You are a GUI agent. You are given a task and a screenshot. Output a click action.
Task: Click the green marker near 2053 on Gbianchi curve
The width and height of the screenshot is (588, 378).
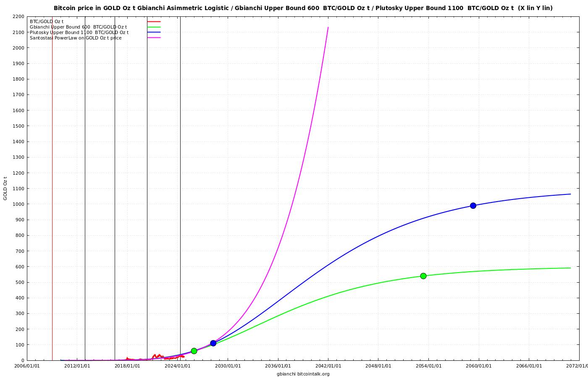tap(423, 276)
